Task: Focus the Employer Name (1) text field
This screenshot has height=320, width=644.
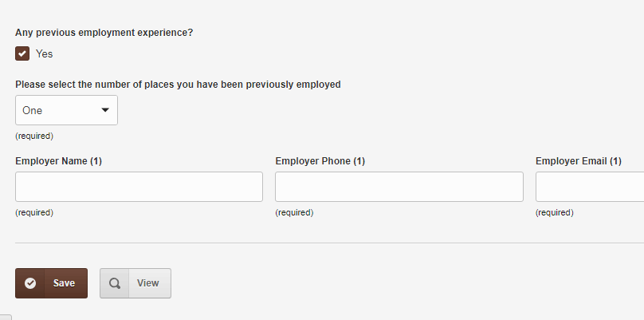Action: 139,187
